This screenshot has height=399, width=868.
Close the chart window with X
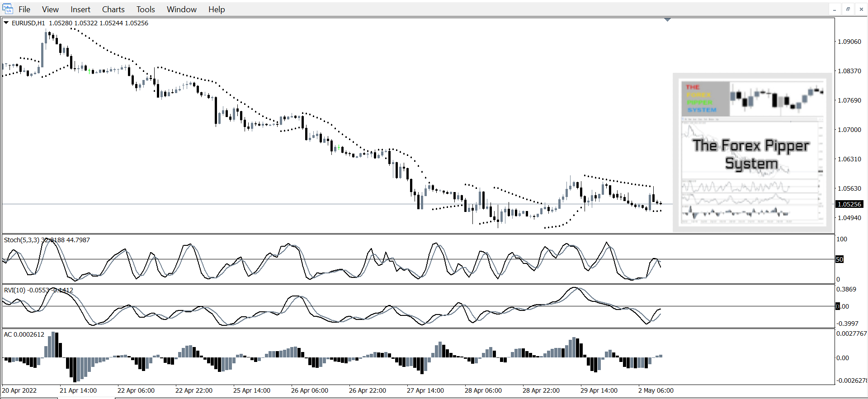(861, 9)
